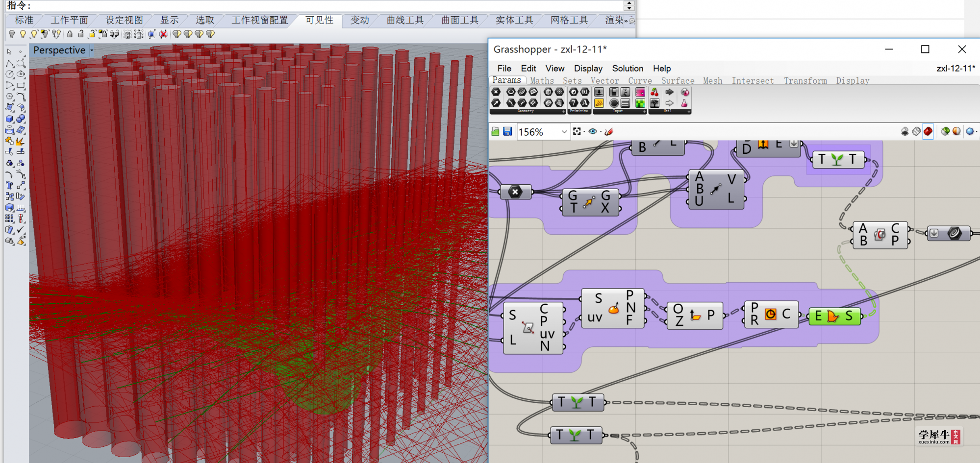Expand the Geometry panel arrow

click(563, 112)
